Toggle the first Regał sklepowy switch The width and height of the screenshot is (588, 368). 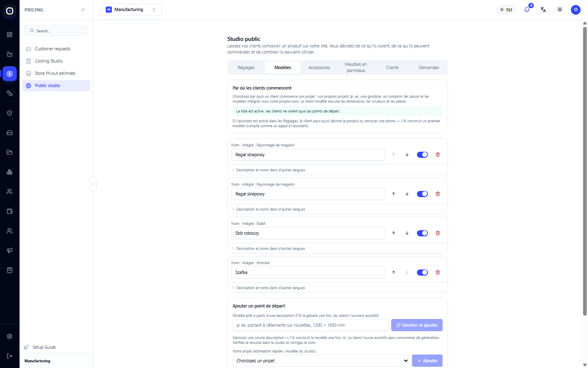pyautogui.click(x=422, y=155)
